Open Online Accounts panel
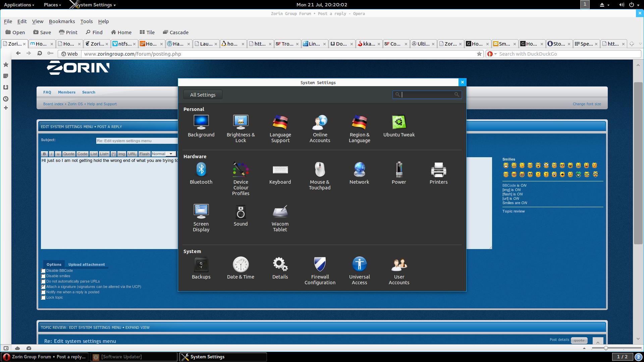Image resolution: width=644 pixels, height=362 pixels. click(x=320, y=129)
